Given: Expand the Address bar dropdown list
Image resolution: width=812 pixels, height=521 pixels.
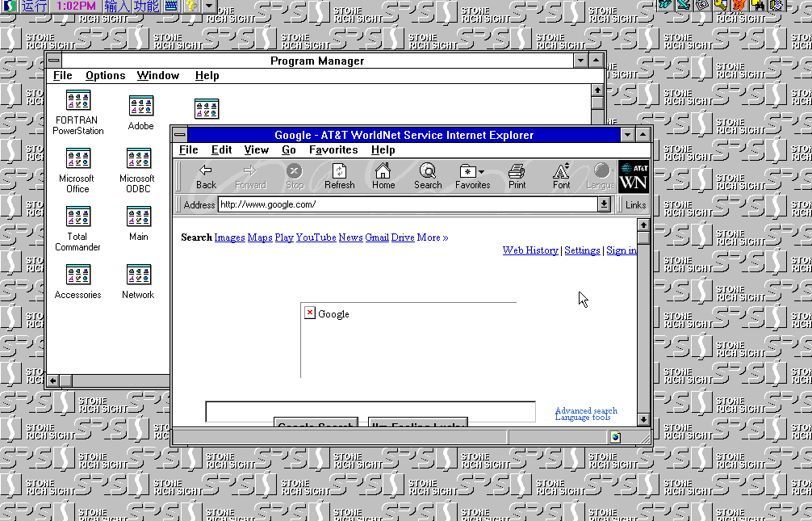Looking at the screenshot, I should [x=604, y=204].
